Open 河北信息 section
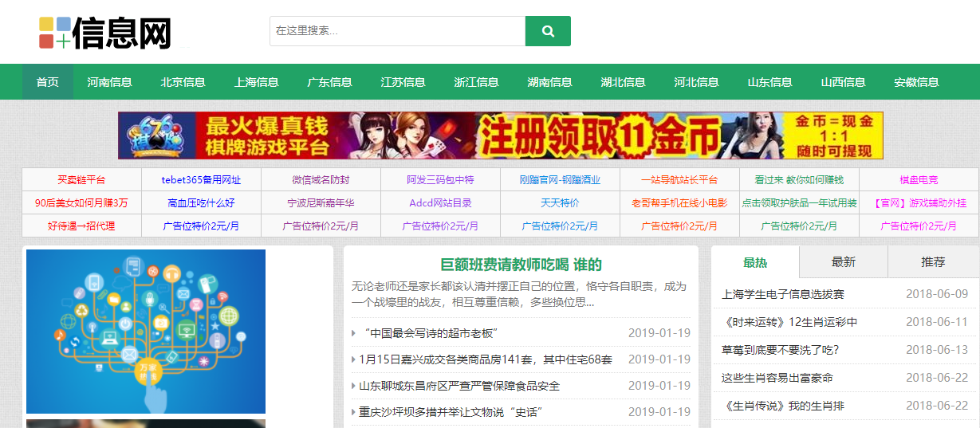The width and height of the screenshot is (980, 428). (697, 82)
